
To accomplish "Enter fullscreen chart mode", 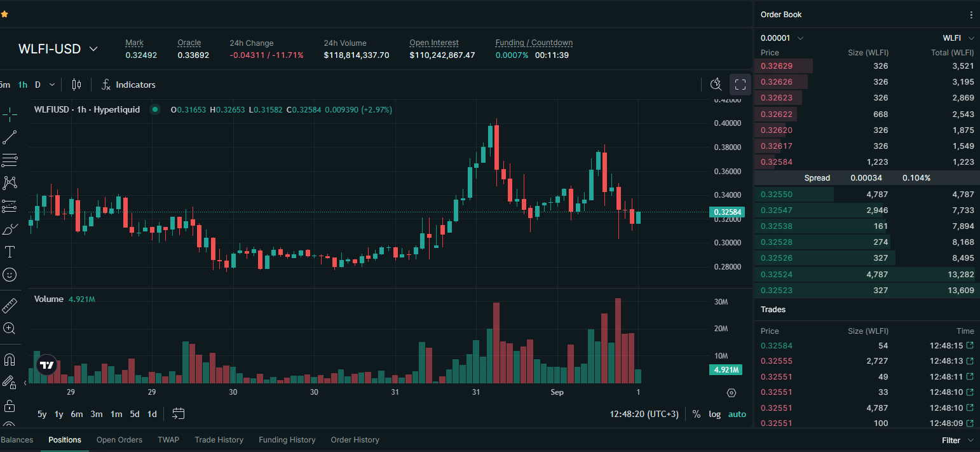I will [x=740, y=85].
